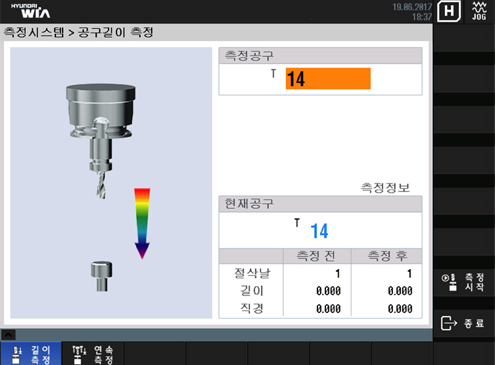
Task: Click the 측정정보 measurement info label
Action: [385, 188]
